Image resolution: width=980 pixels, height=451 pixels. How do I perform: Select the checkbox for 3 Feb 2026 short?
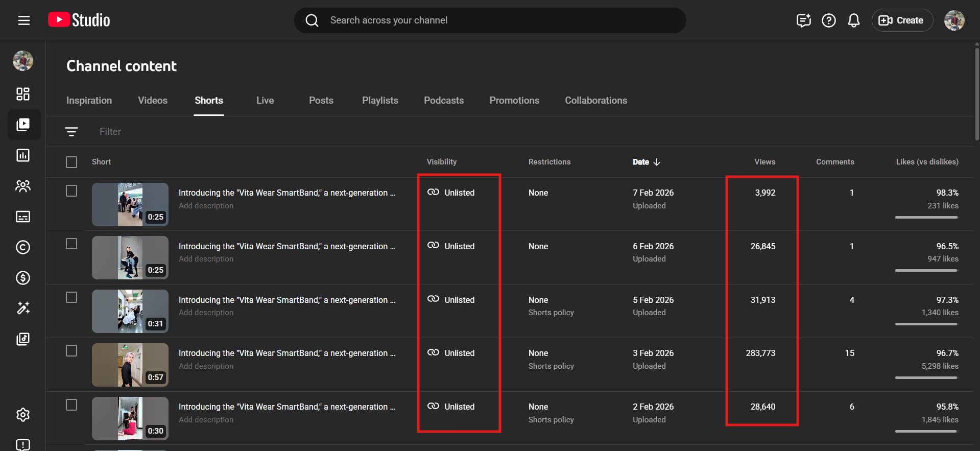(x=71, y=351)
